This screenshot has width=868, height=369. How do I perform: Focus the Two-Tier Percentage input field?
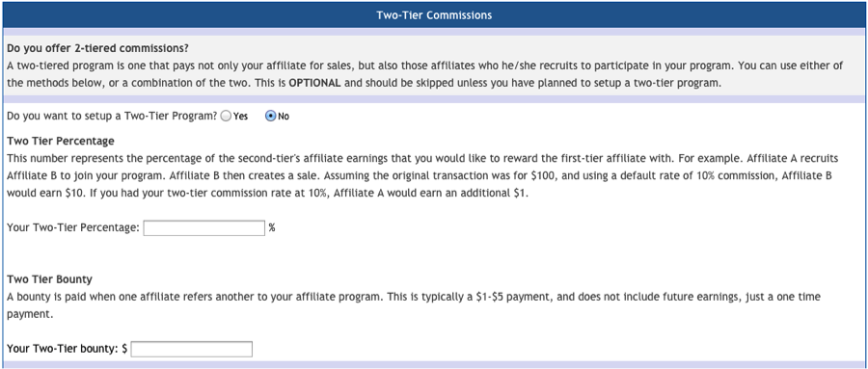204,228
